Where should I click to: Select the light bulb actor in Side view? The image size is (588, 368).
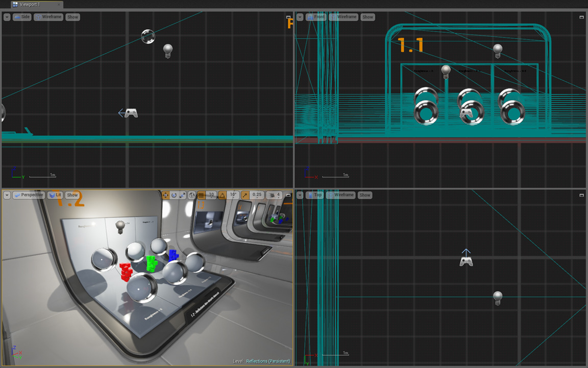click(167, 51)
